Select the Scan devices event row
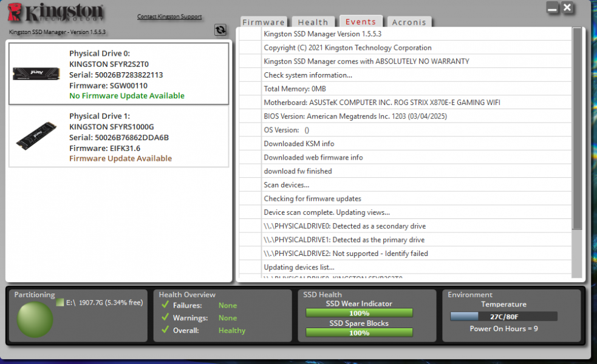The image size is (597, 364). point(405,184)
